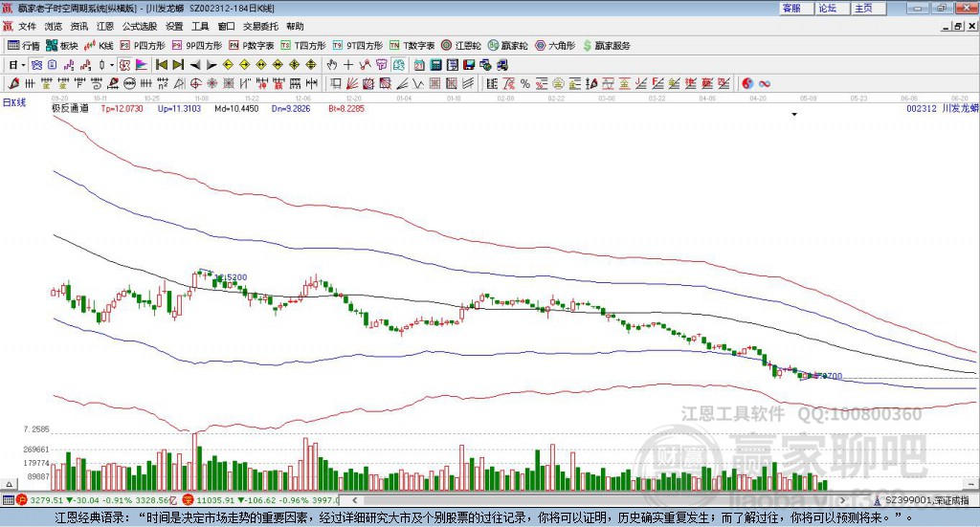Open the calendar icon in toolbar
The image size is (980, 527).
click(419, 65)
